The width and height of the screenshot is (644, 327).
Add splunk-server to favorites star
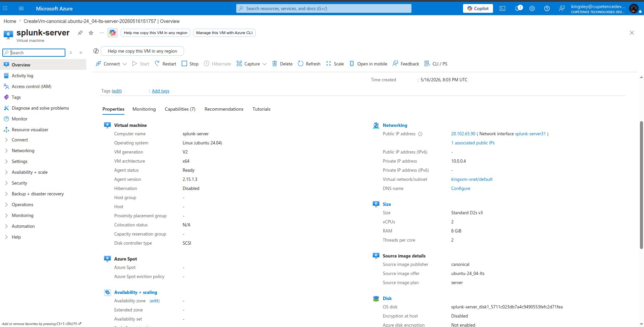[x=91, y=33]
